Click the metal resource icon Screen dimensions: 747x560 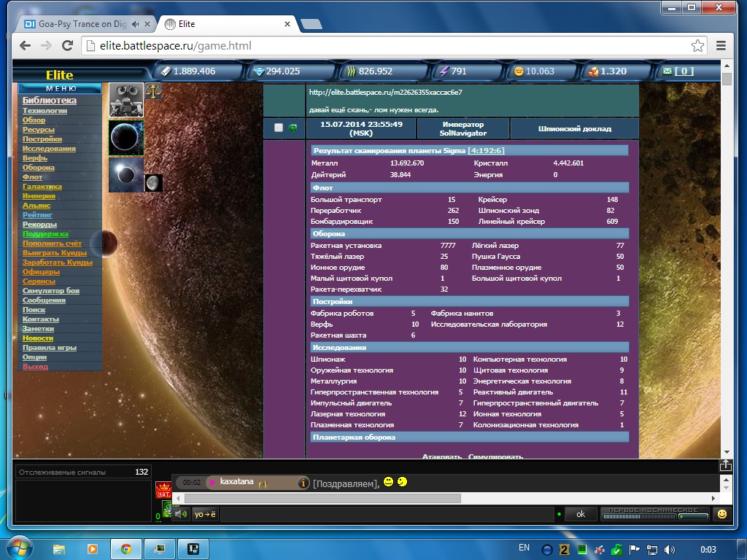(x=166, y=71)
